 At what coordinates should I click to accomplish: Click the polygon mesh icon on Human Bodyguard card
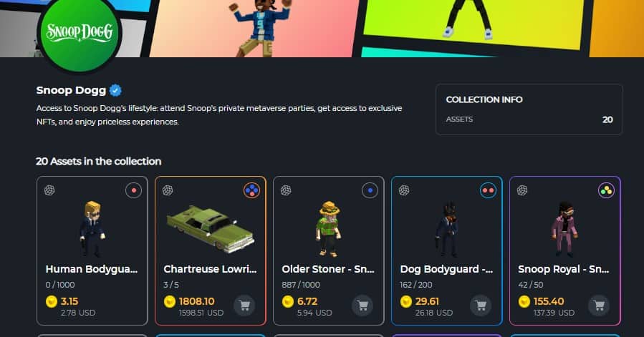[x=49, y=190]
